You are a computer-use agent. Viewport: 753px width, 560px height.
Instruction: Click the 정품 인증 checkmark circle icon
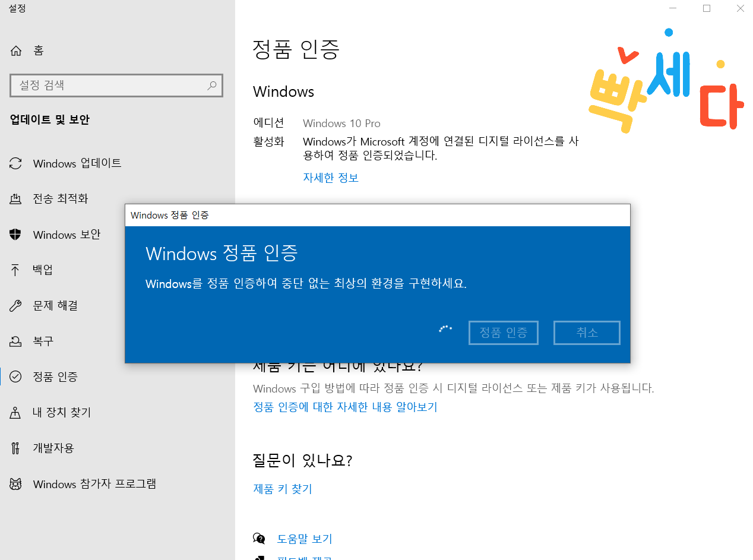coord(16,377)
